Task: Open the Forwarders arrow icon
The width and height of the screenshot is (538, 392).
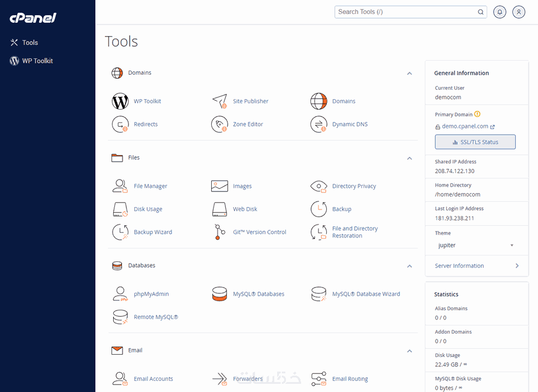Action: click(x=219, y=379)
